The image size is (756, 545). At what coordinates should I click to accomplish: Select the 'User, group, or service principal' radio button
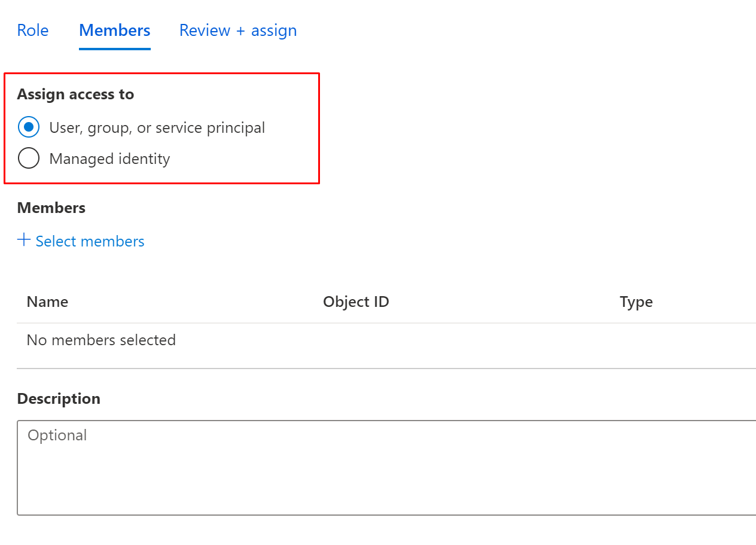(29, 127)
